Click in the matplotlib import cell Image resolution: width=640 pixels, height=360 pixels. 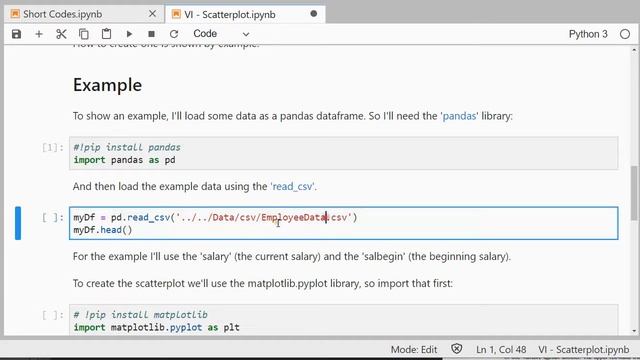click(x=344, y=320)
